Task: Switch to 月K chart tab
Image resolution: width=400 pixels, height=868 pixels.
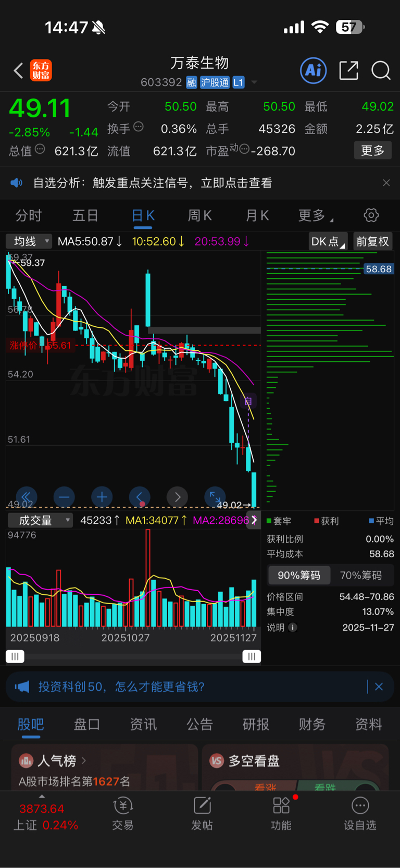Action: coord(257,215)
